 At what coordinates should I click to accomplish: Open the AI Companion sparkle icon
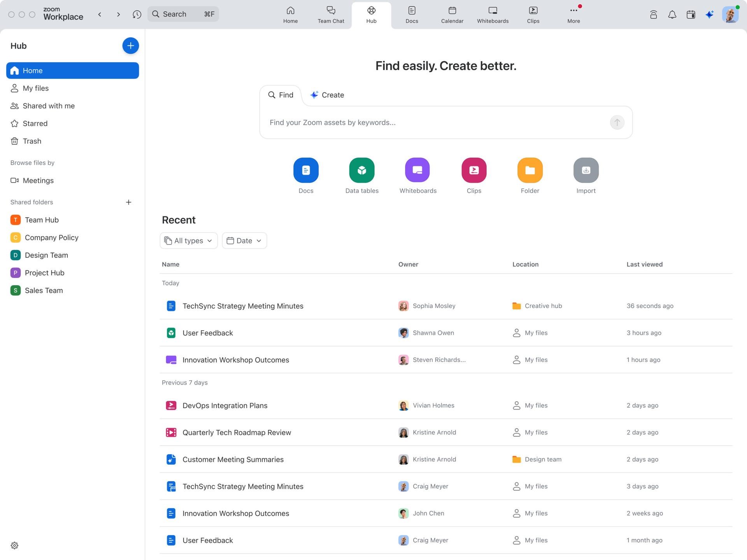[709, 14]
